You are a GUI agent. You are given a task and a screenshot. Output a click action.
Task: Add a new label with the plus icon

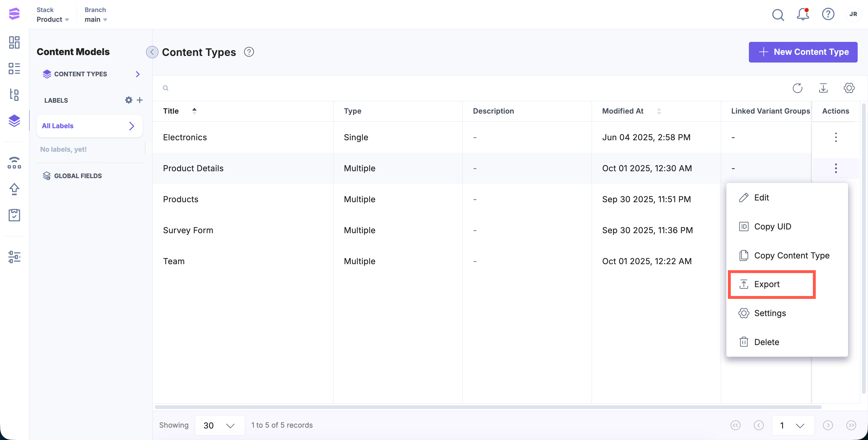click(x=140, y=100)
